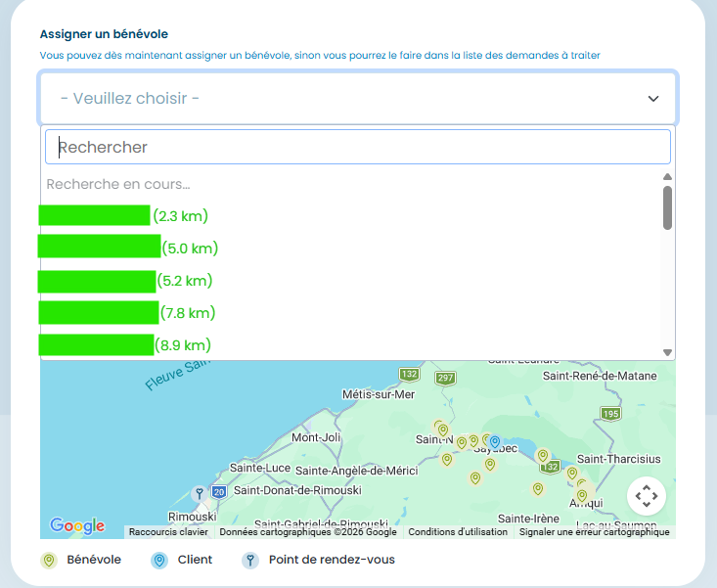Viewport: 717px width, 588px height.
Task: Click "Signaler une erreur cartographique" link
Action: [594, 532]
